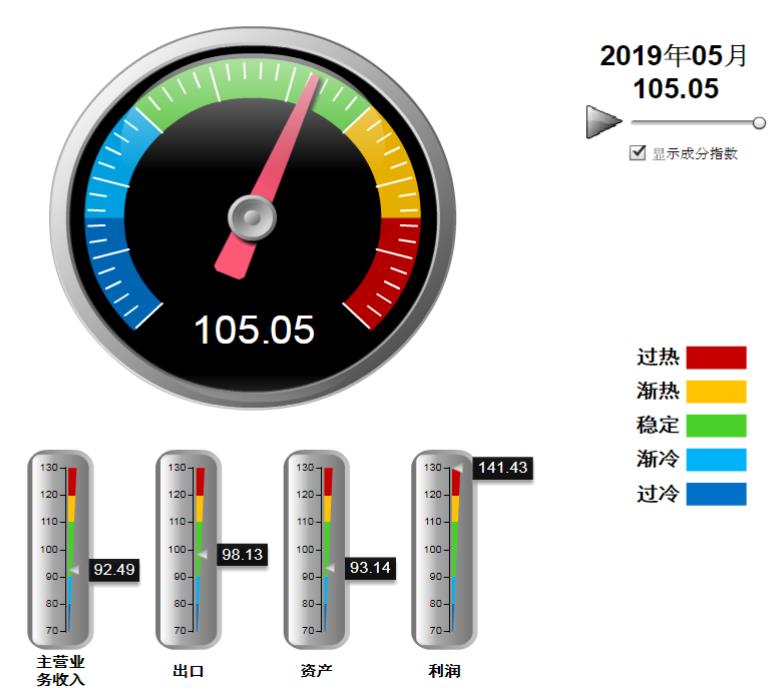Click the 主营业务收入 thermometer gauge
Viewport: 778px width, 698px height.
[x=61, y=548]
